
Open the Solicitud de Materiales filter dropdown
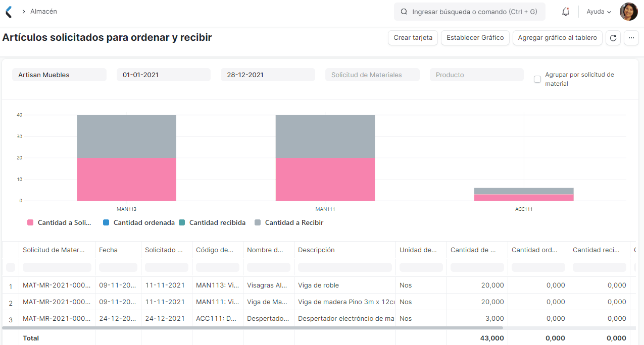[x=372, y=74]
